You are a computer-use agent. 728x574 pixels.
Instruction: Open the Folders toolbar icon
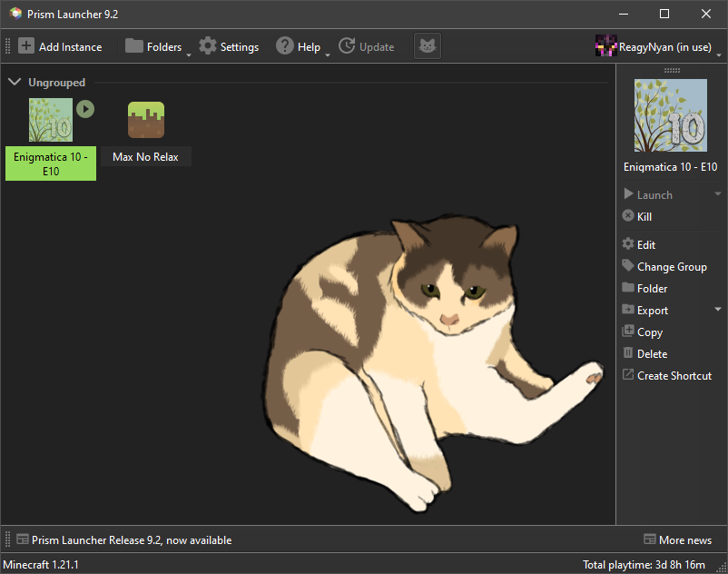(x=133, y=46)
